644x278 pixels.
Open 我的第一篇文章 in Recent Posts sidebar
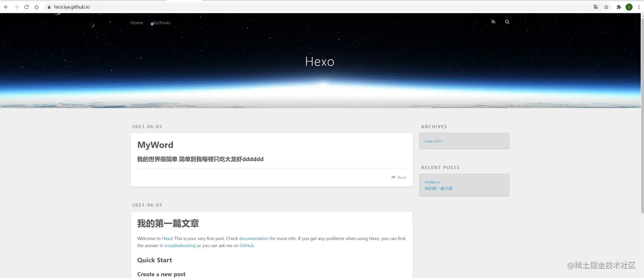(438, 188)
